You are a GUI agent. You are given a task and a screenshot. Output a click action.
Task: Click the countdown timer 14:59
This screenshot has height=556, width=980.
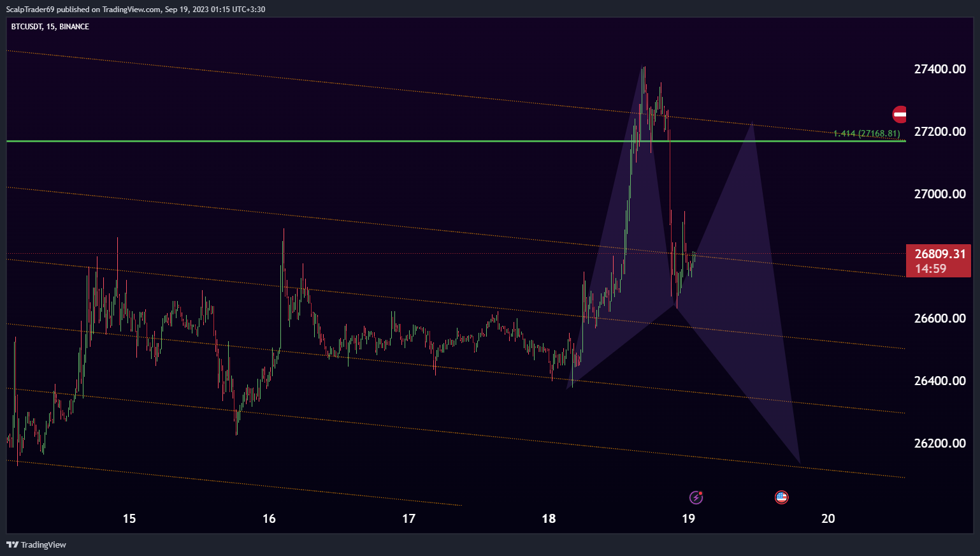[931, 268]
